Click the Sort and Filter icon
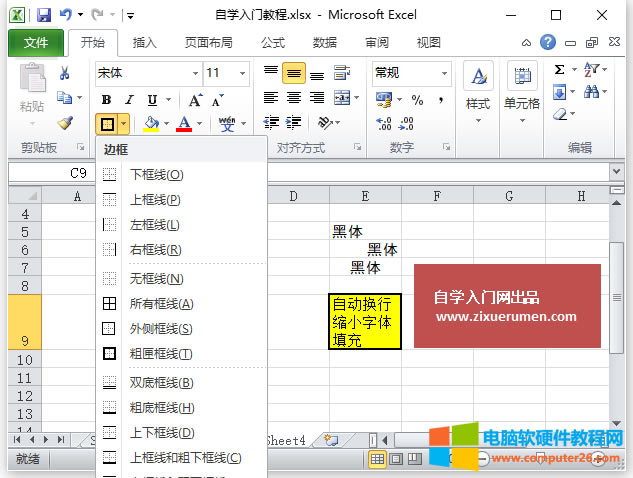This screenshot has width=633, height=478. click(x=591, y=69)
